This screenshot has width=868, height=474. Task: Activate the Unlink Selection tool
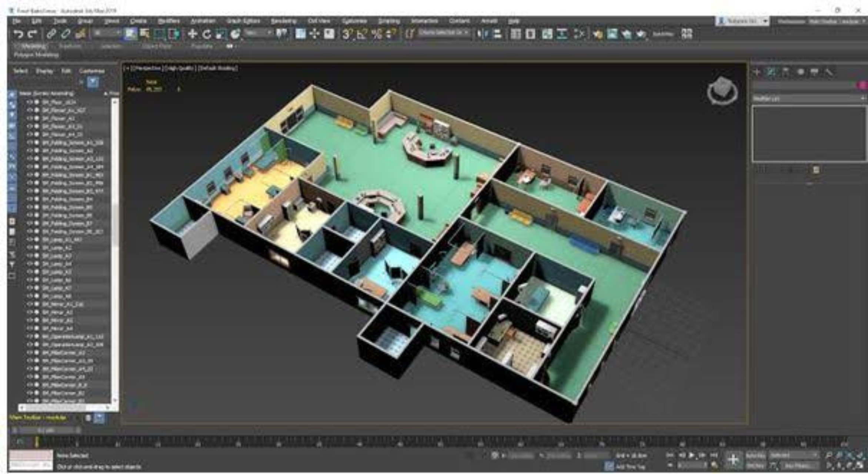(66, 34)
